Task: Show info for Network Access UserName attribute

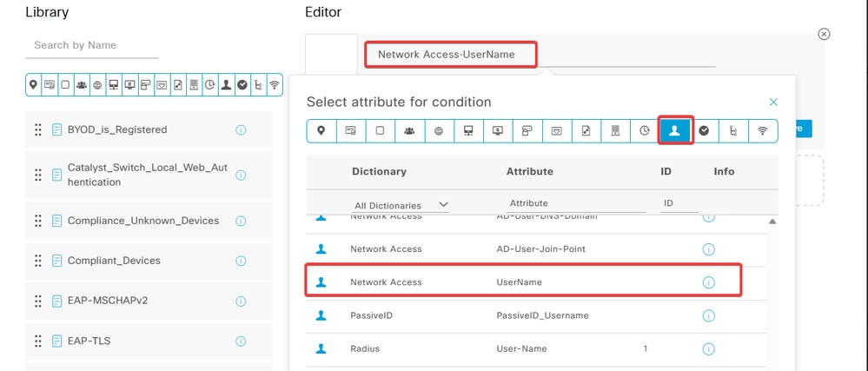Action: (708, 282)
